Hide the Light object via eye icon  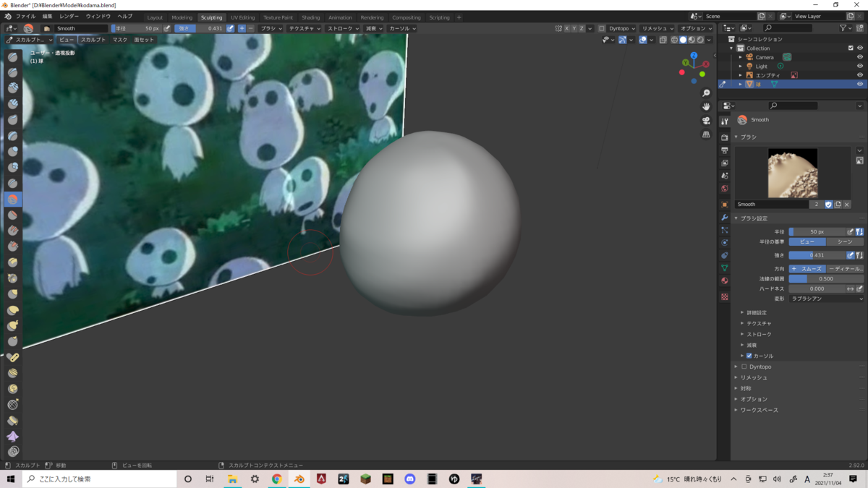click(860, 66)
